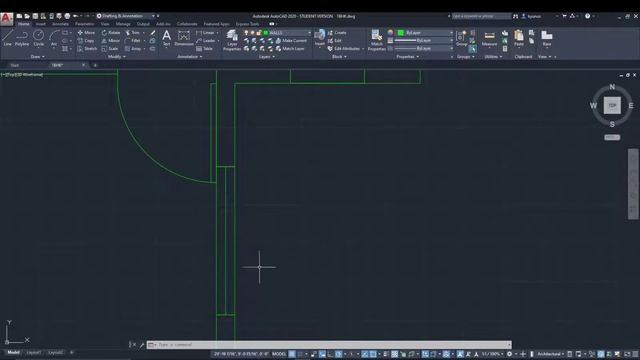Choose the Array command
The width and height of the screenshot is (640, 360).
pyautogui.click(x=133, y=49)
